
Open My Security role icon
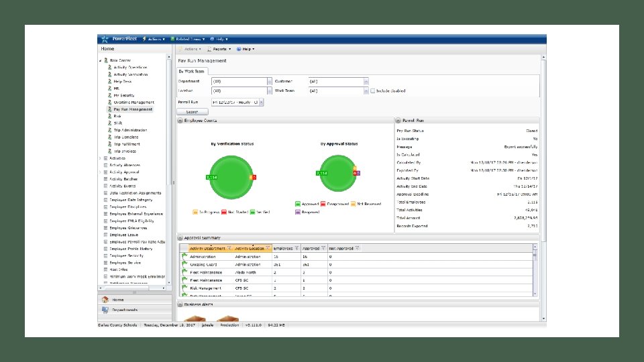[x=109, y=95]
